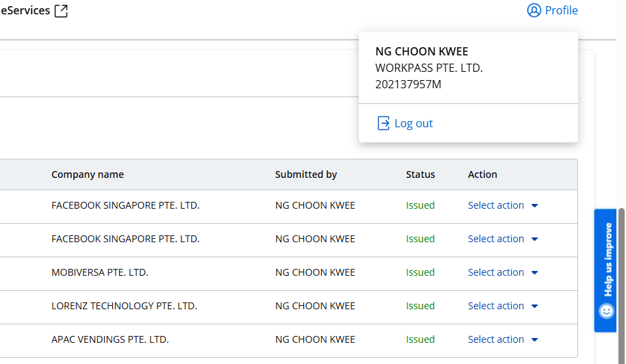This screenshot has height=364, width=626.
Task: Click the Issued status of APAC Vendings
Action: pyautogui.click(x=421, y=339)
